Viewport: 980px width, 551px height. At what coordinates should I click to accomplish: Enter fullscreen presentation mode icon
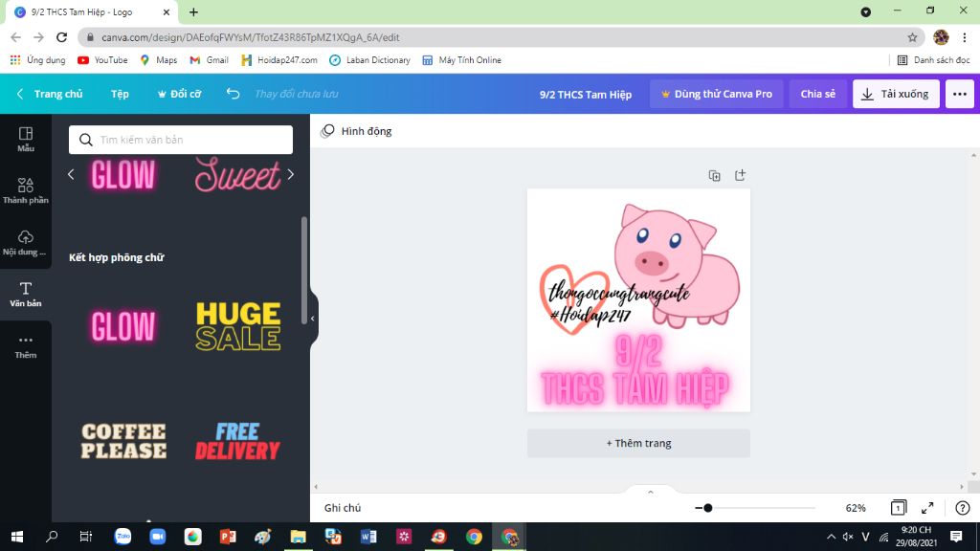(x=927, y=508)
